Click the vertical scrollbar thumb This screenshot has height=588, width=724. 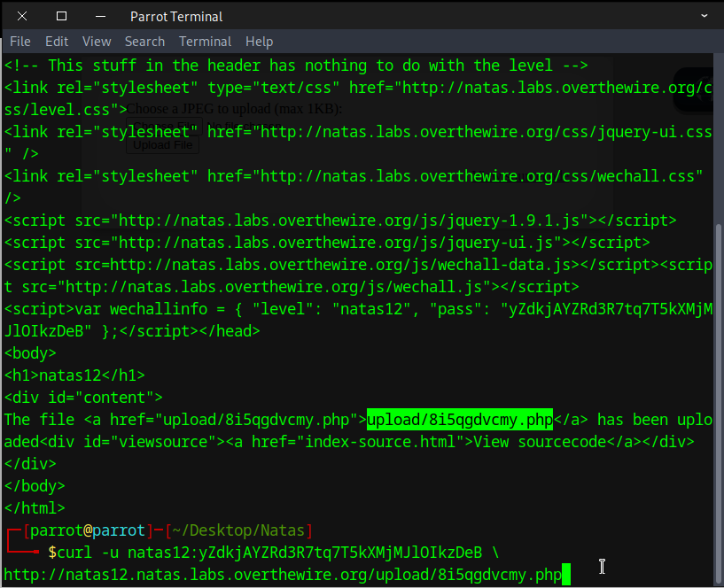point(718,398)
